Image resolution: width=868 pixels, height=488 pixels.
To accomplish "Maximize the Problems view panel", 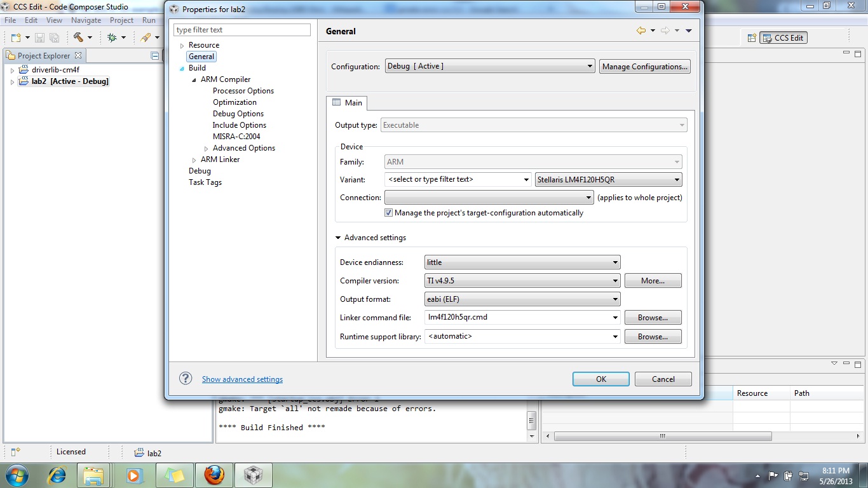I will click(x=858, y=365).
